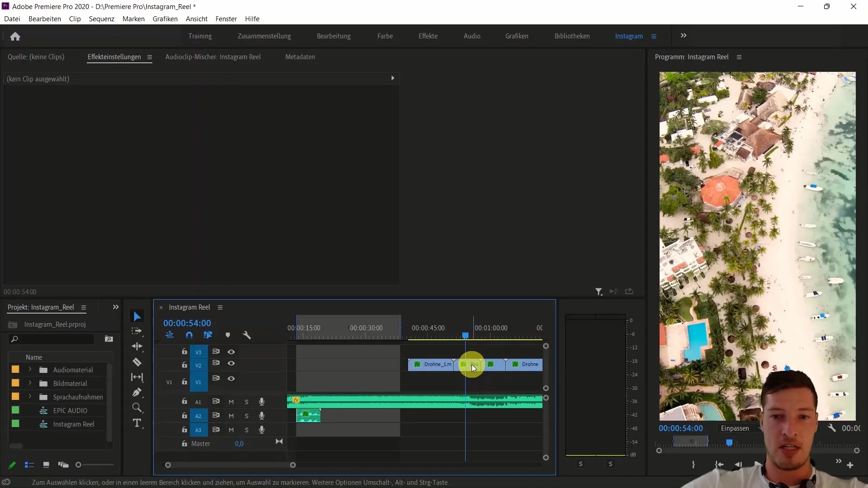
Task: Click the timeline timecode 00:00:54:00
Action: pos(187,323)
